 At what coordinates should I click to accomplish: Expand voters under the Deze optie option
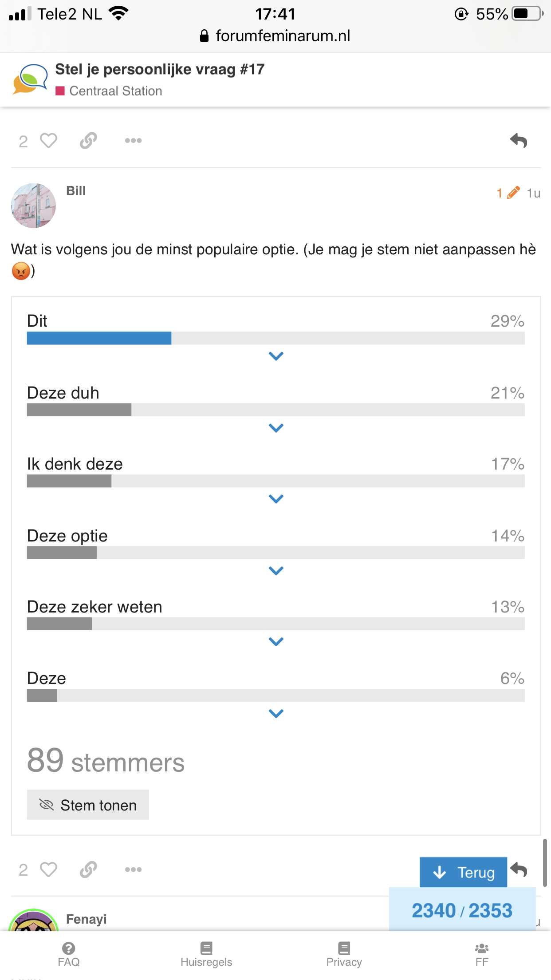276,570
